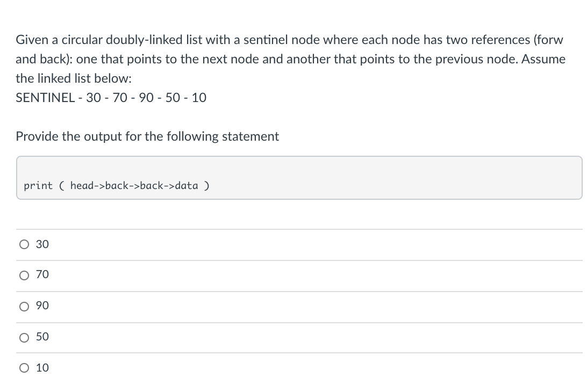The image size is (587, 392).
Task: Click 70 in the SENTINEL list line
Action: (x=120, y=98)
